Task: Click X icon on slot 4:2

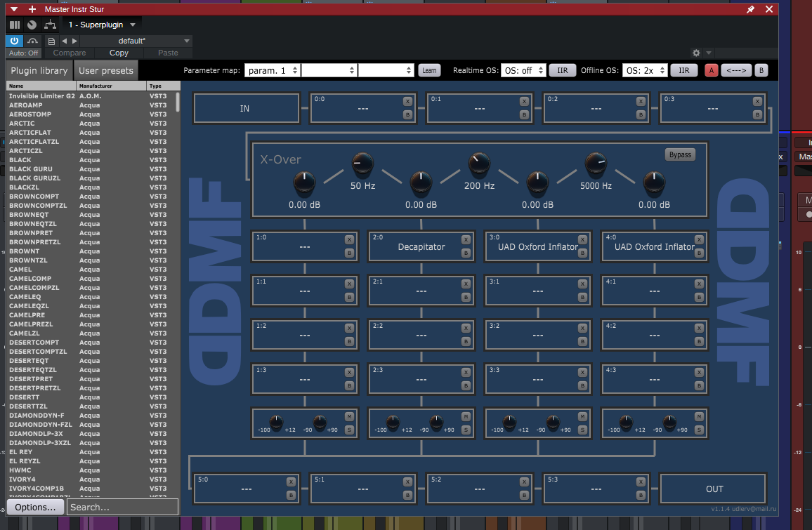Action: click(699, 328)
